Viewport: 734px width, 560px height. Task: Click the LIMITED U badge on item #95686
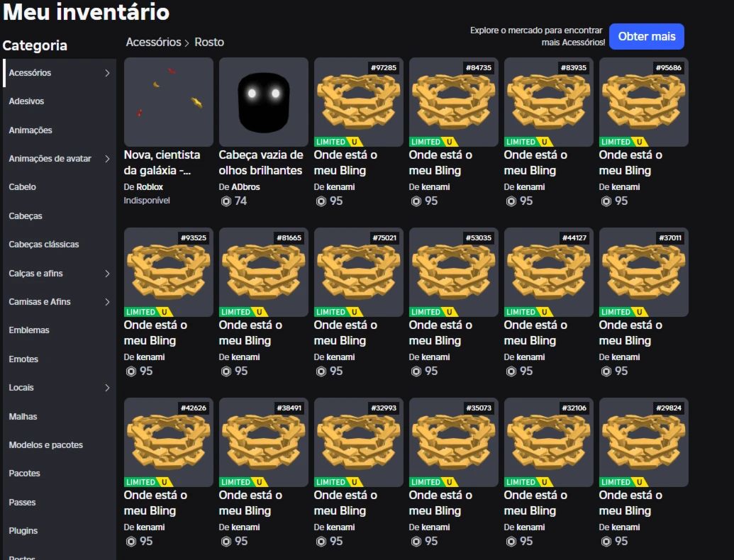click(623, 142)
